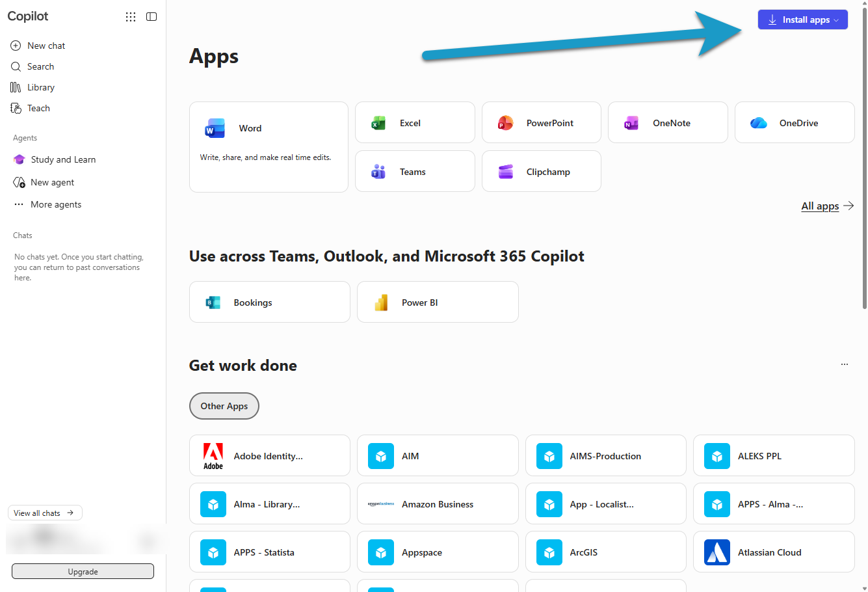868x592 pixels.
Task: Click the Atlassian Cloud logo icon
Action: 717,552
